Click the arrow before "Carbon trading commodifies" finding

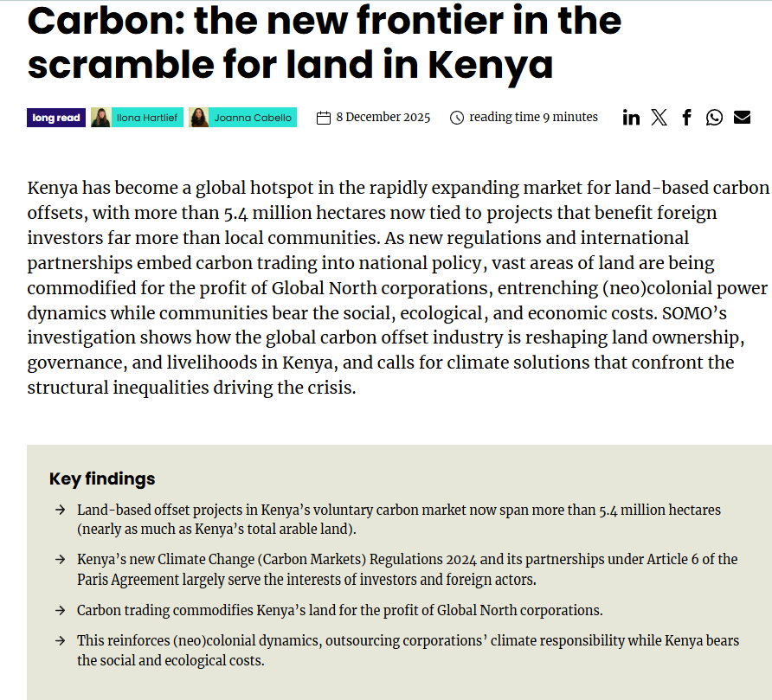pyautogui.click(x=59, y=610)
